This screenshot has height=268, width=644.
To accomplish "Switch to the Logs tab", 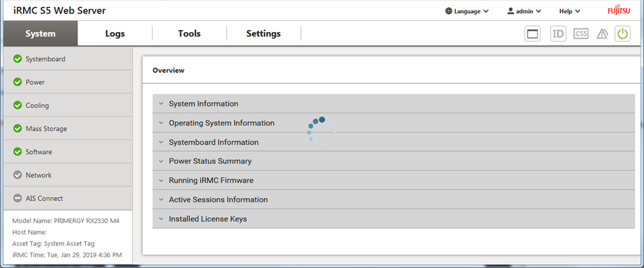I will 115,34.
